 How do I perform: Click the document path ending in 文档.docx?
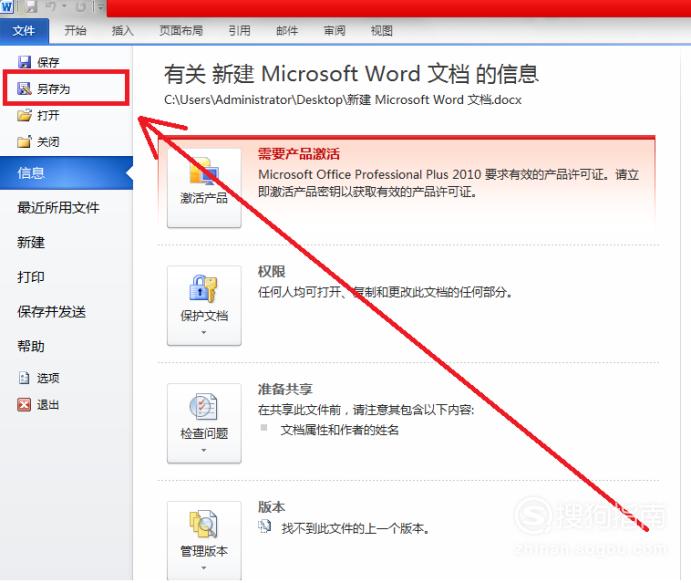click(343, 100)
